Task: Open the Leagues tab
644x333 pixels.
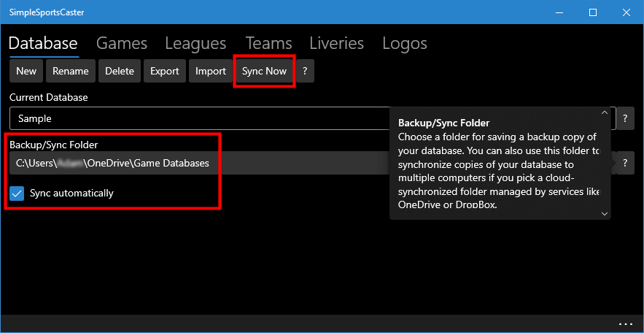Action: (195, 43)
